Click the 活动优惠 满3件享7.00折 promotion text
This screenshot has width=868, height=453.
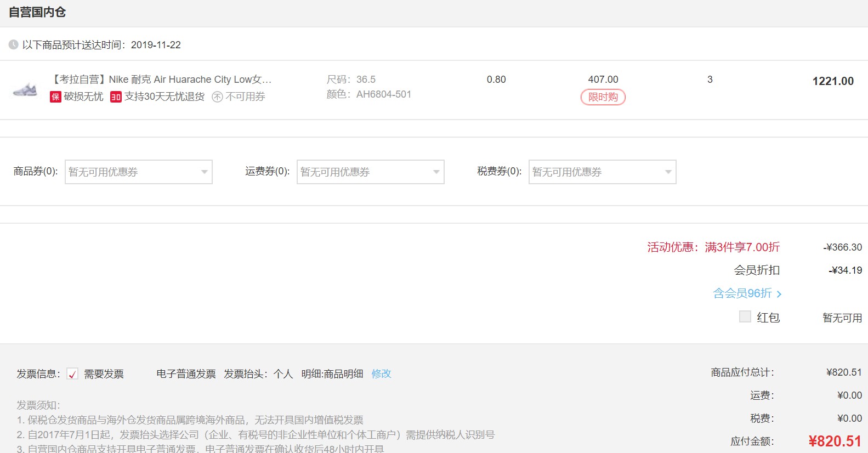point(713,247)
